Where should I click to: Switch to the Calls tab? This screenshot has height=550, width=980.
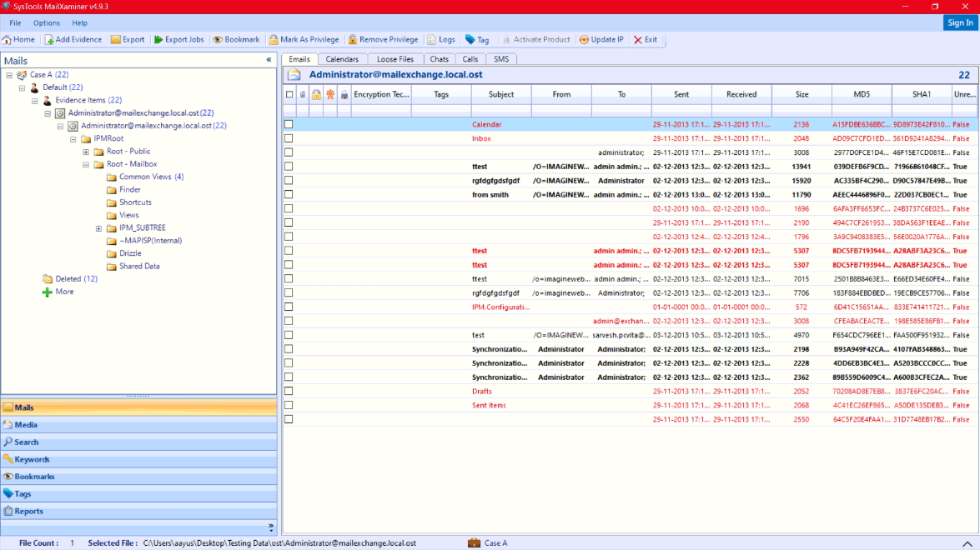click(x=470, y=59)
